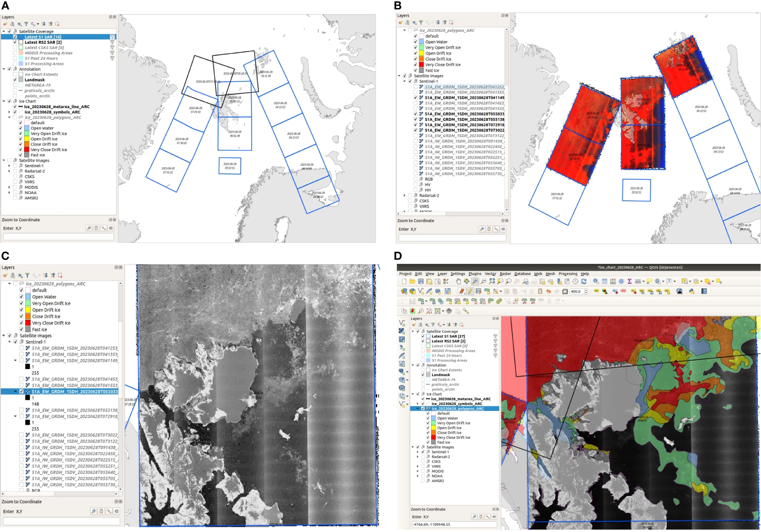Toggle Fast Ice checkbox in panel C

[21, 329]
